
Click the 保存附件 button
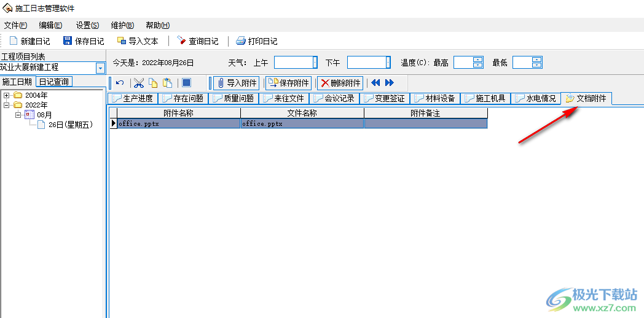click(x=288, y=83)
